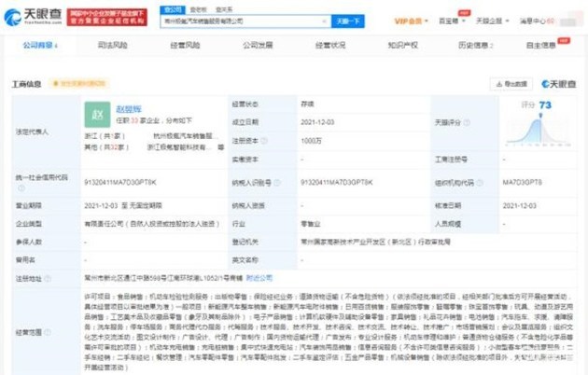
Task: Click organization code MA7D3GPT8 value
Action: click(x=522, y=183)
